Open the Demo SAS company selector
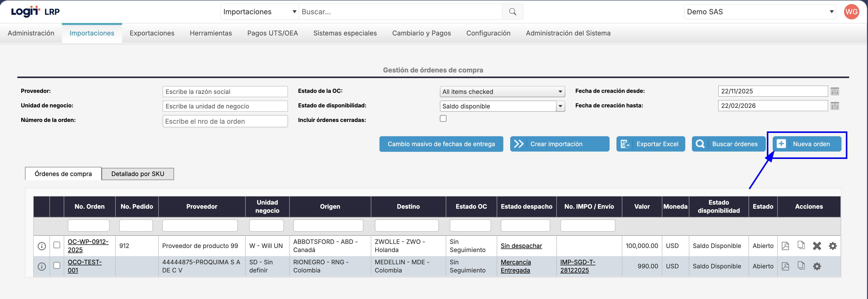This screenshot has height=299, width=868. coord(759,12)
